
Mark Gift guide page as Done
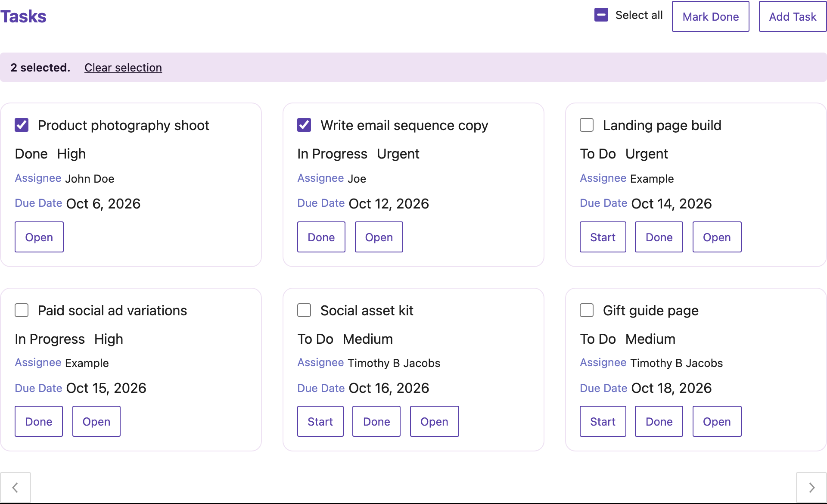tap(659, 421)
